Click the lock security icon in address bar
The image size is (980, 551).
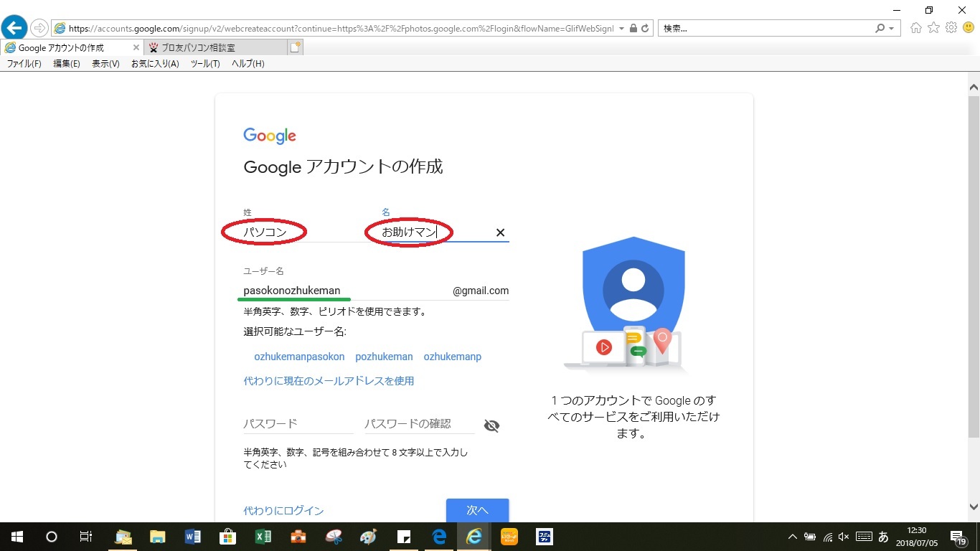[633, 29]
